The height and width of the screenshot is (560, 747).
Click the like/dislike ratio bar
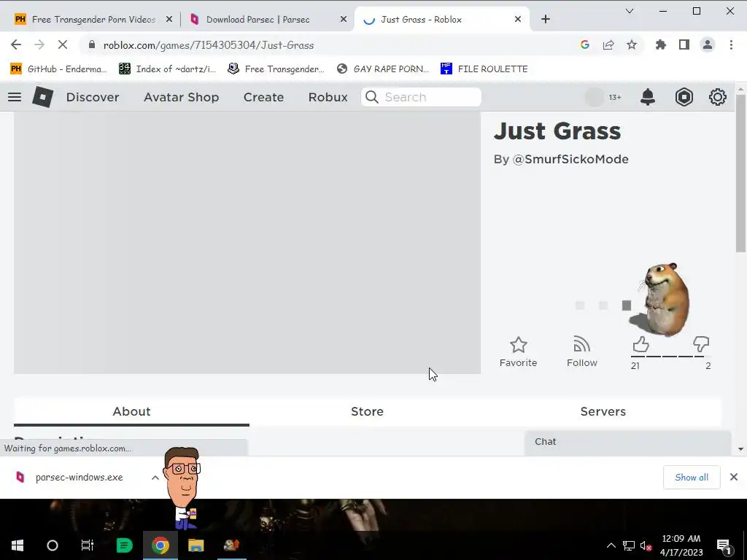tap(671, 356)
